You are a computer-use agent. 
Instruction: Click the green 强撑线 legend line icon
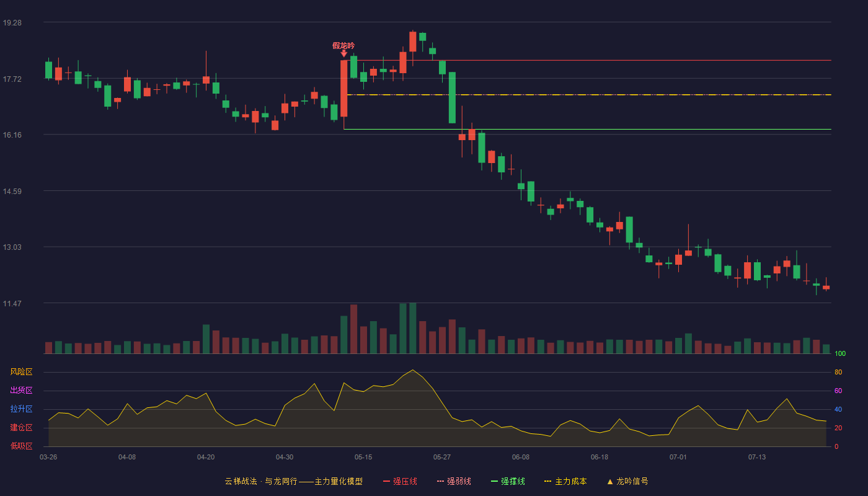(x=494, y=482)
